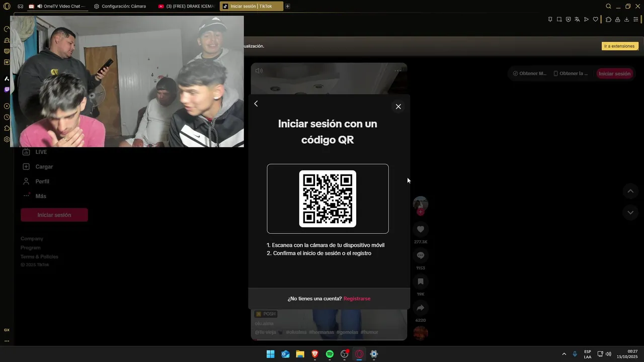Start a snapshot with the capture icon

[x=559, y=20]
